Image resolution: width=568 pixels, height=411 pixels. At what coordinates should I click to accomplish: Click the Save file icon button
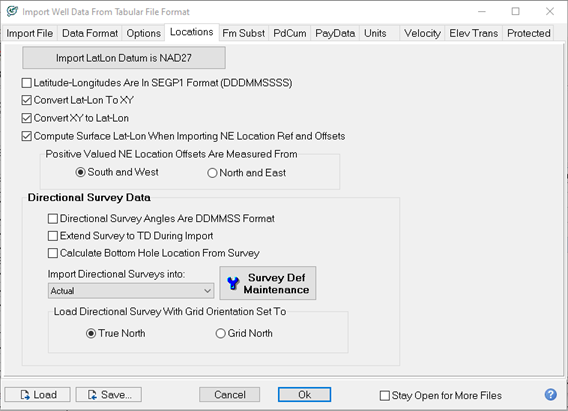pos(109,395)
